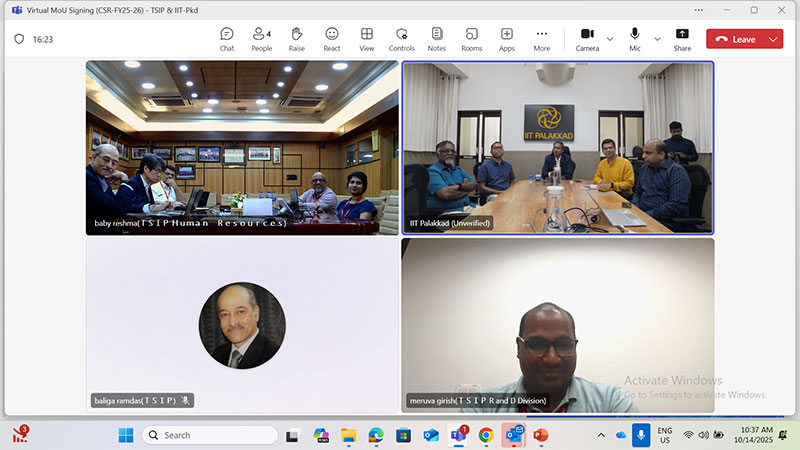
Task: Open the More actions menu
Action: coord(542,39)
